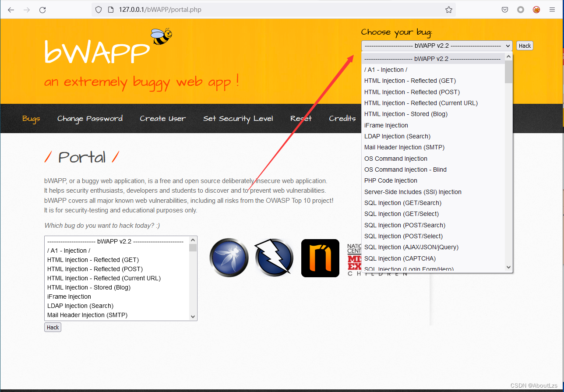Select SQL Injection (GET/Select) option

[433, 214]
